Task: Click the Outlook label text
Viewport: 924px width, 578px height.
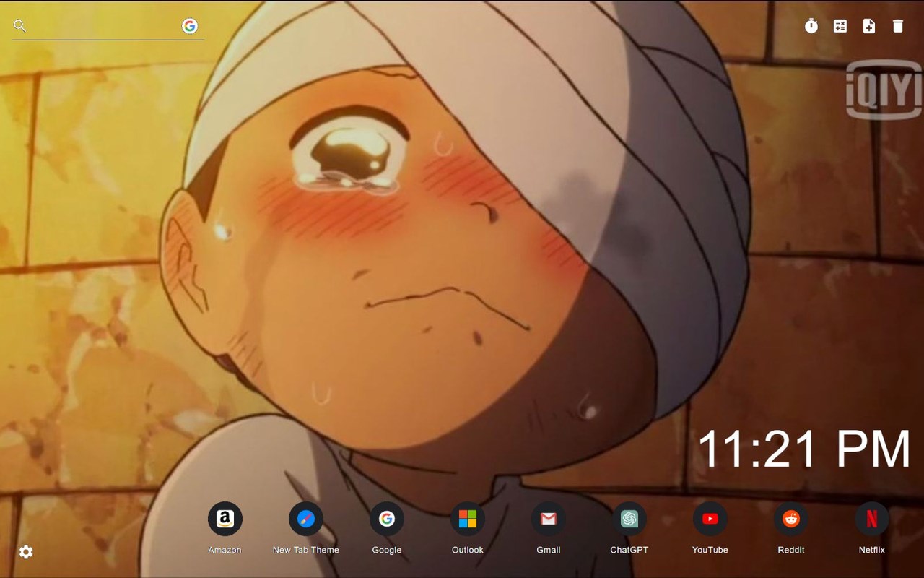Action: click(x=468, y=550)
